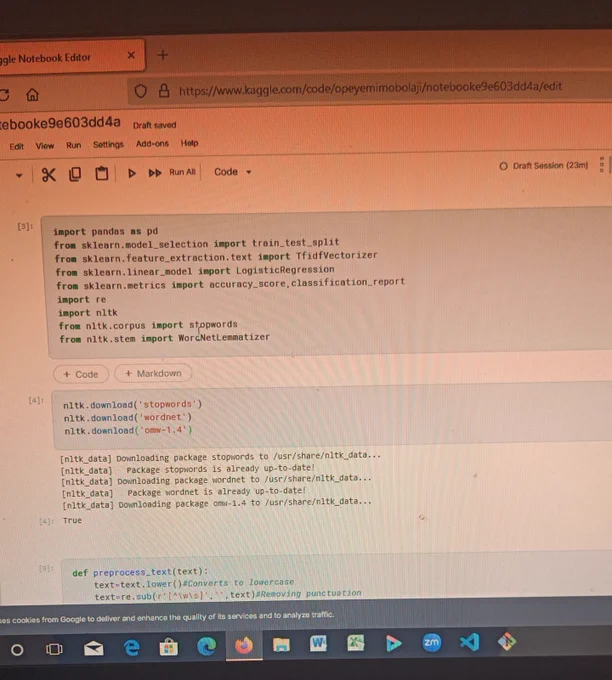Open the Git diamond icon on the taskbar
This screenshot has width=612, height=680.
pyautogui.click(x=507, y=641)
